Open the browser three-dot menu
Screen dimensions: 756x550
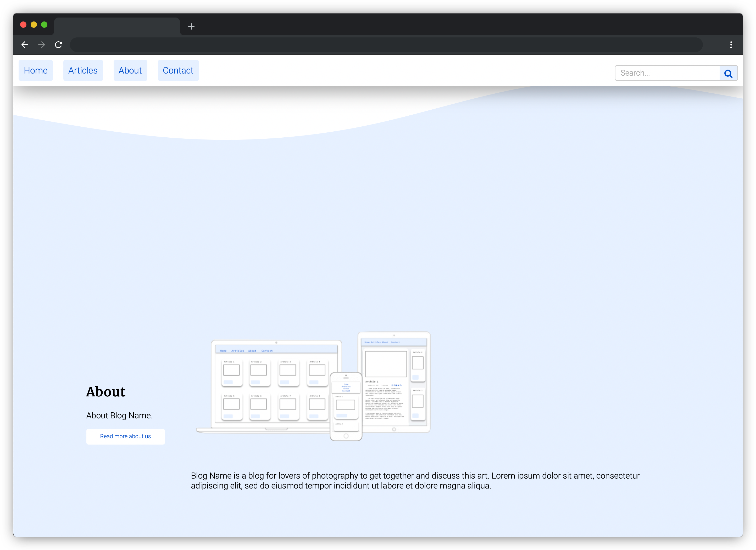pos(731,45)
